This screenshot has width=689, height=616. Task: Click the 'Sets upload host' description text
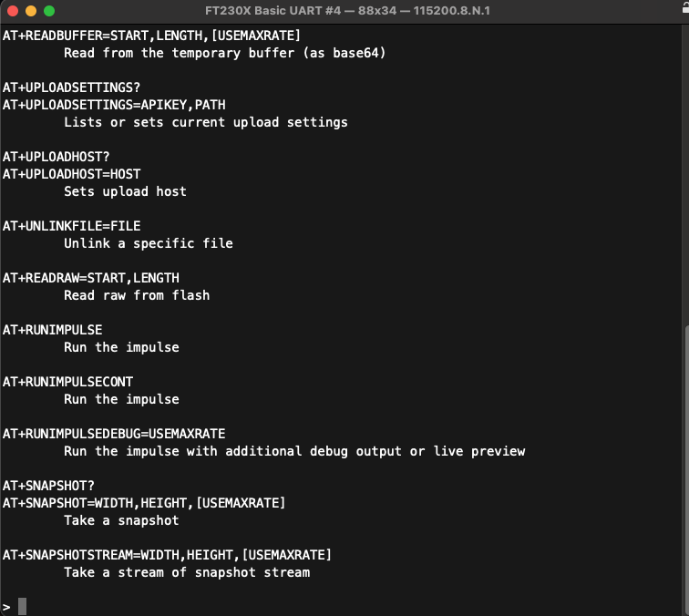(x=125, y=191)
